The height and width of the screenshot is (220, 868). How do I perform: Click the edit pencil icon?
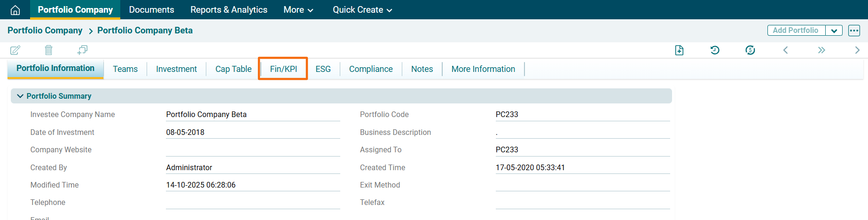[15, 50]
